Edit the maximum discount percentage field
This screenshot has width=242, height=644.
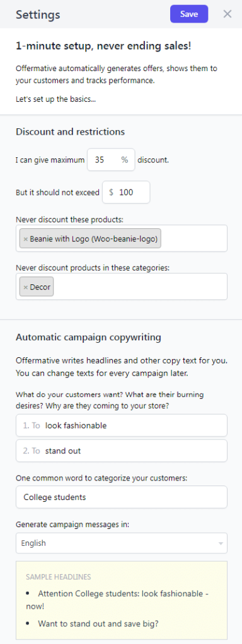111,160
